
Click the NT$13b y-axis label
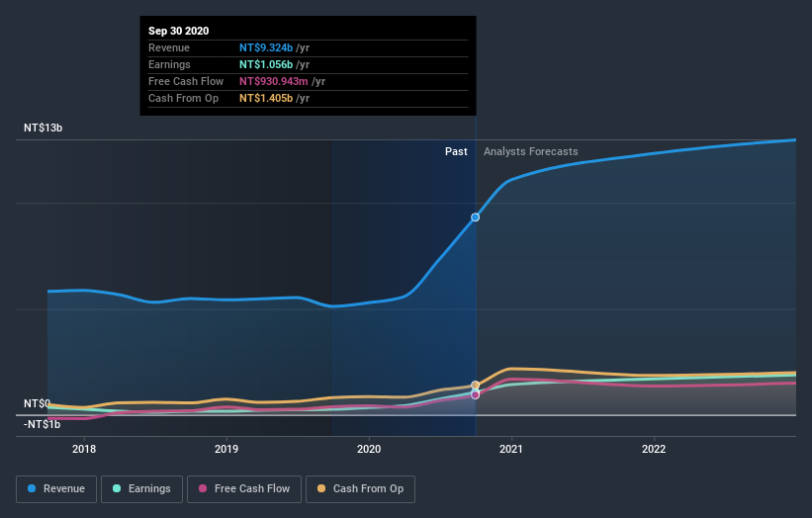pos(43,128)
